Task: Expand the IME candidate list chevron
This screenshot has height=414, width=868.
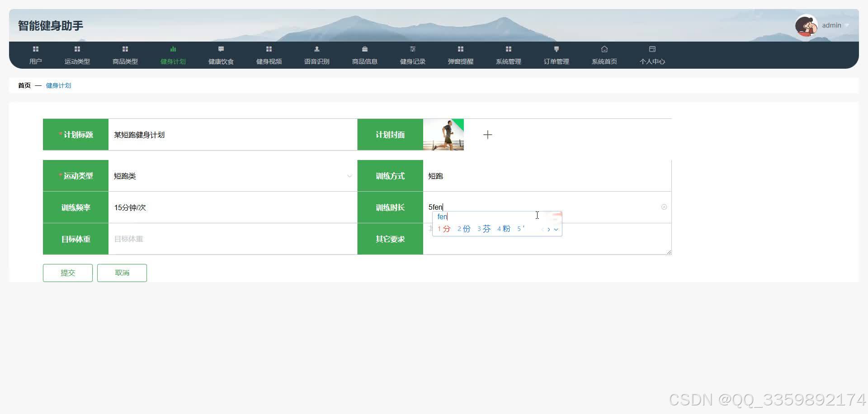Action: coord(556,229)
